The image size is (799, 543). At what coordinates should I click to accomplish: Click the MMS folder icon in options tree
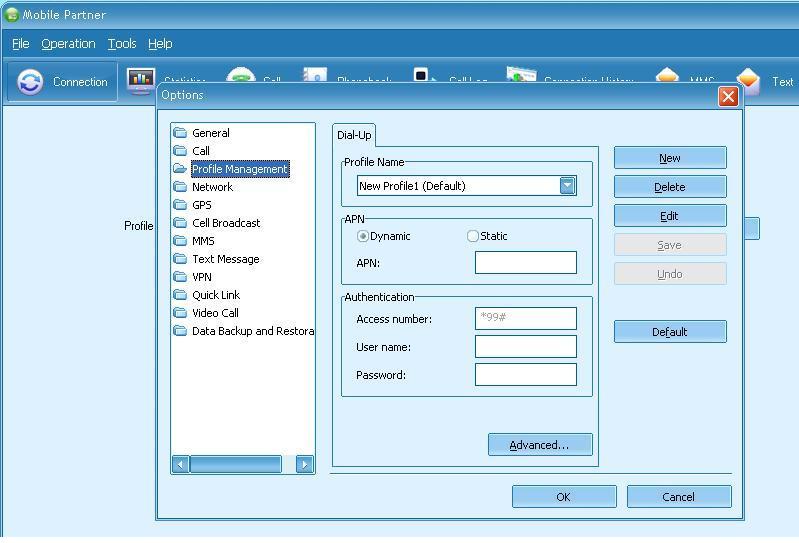click(x=180, y=241)
